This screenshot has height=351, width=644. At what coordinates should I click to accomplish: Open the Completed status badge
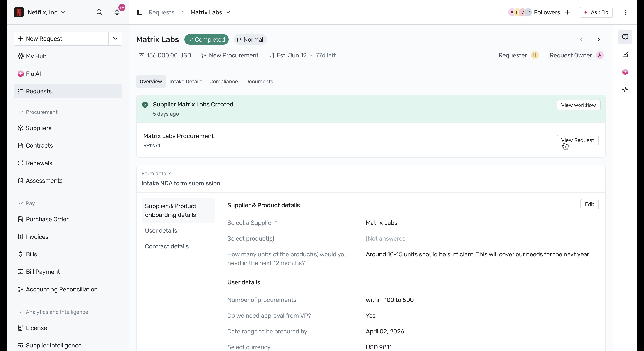tap(207, 39)
